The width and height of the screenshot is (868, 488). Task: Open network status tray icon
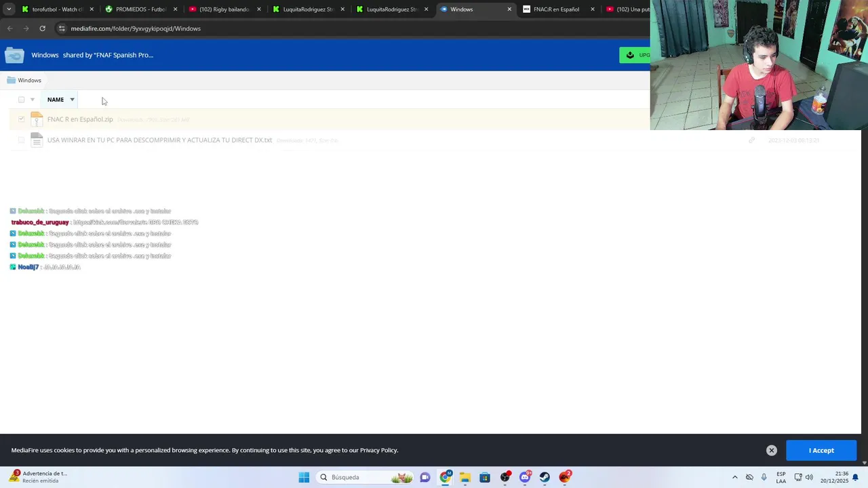tap(798, 477)
